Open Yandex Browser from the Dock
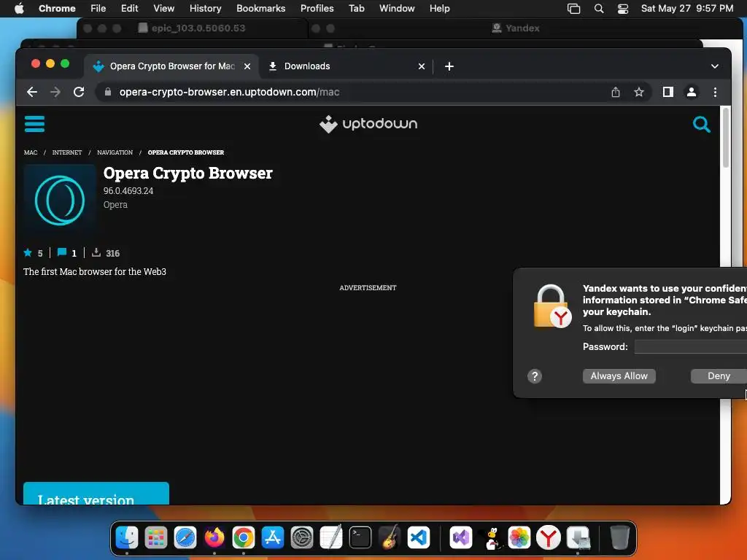Screen dimensions: 747x560 tap(549, 537)
